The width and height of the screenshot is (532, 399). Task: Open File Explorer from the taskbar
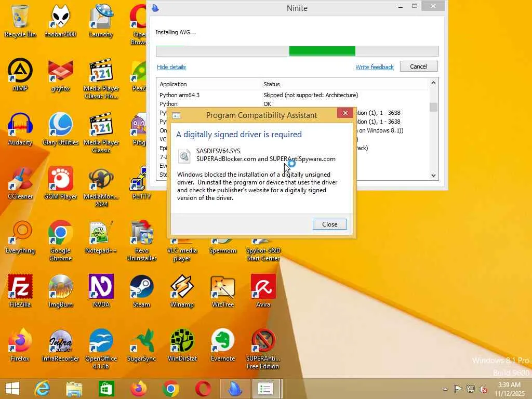click(74, 389)
